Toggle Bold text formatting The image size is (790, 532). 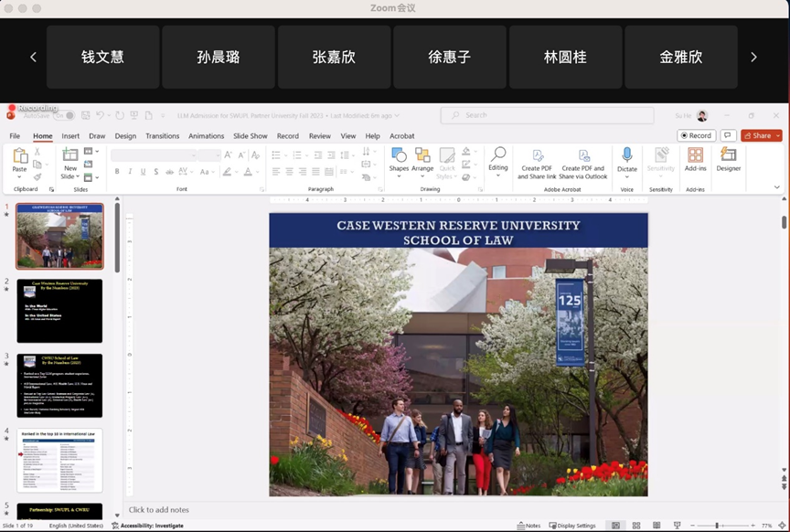[117, 172]
